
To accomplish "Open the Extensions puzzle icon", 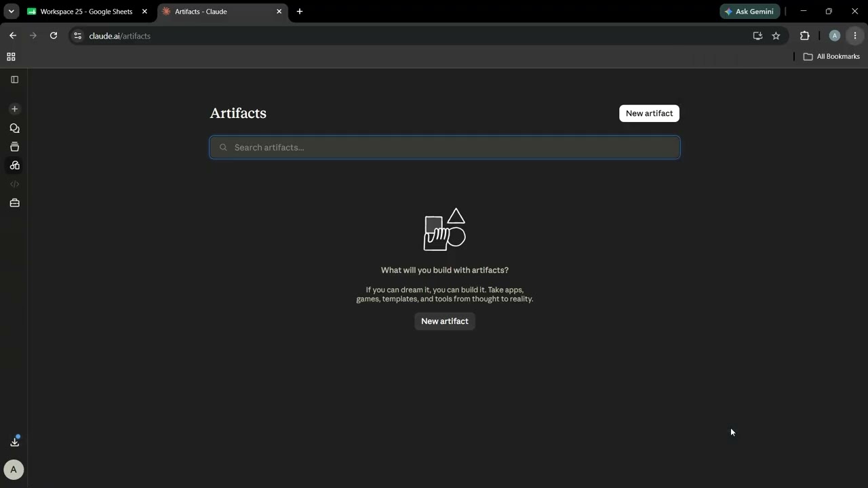I will pos(805,36).
